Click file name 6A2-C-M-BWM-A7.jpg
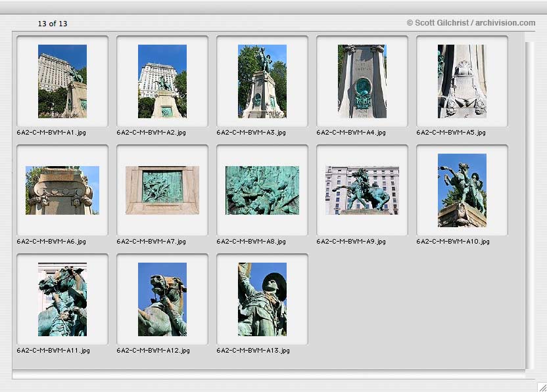Screen dimensions: 547x392 151,242
